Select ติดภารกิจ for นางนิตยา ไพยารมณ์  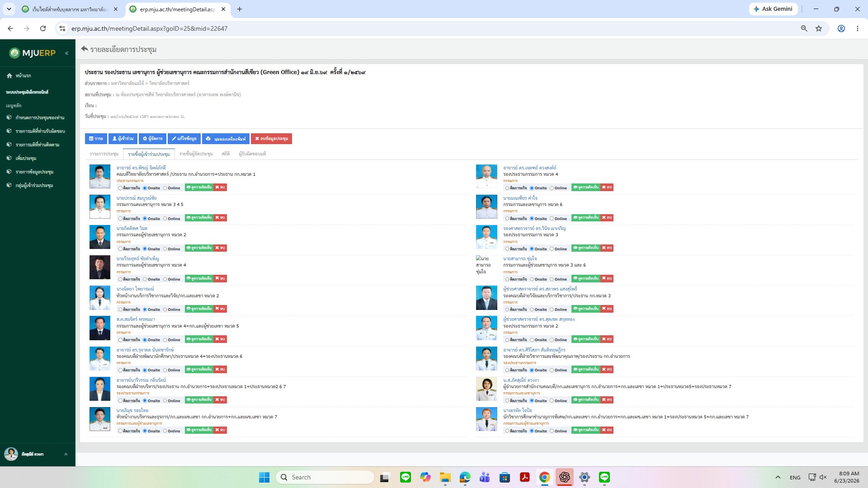point(120,310)
